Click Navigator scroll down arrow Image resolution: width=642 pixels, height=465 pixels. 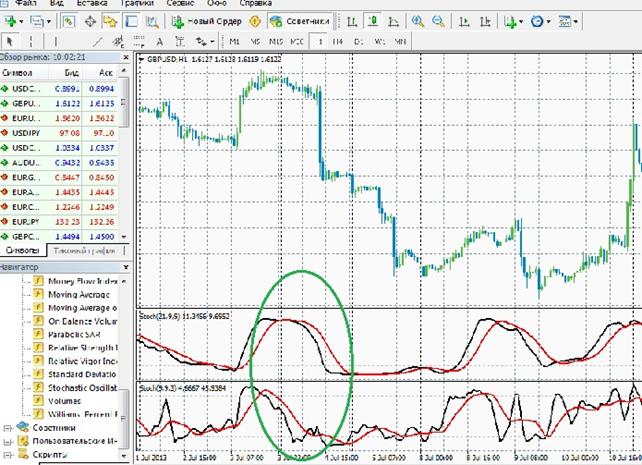pyautogui.click(x=124, y=455)
